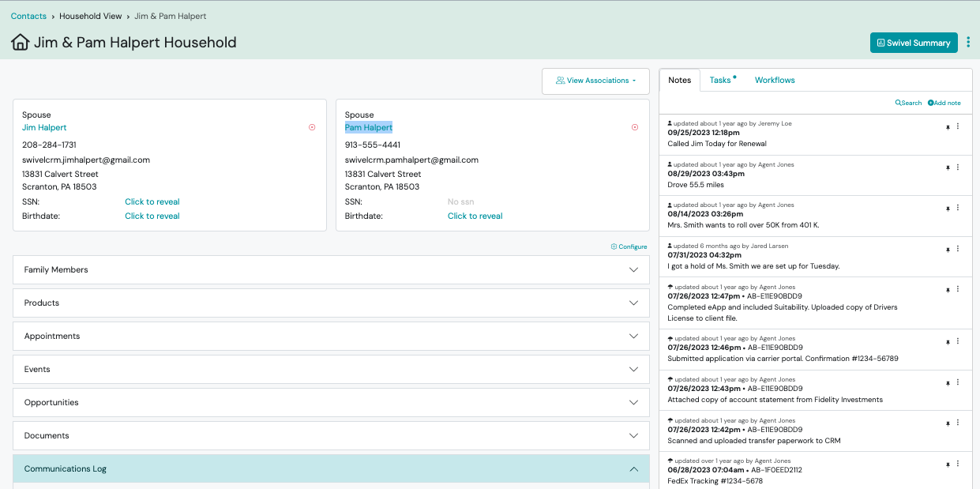The width and height of the screenshot is (980, 489).
Task: Expand the Products section
Action: pyautogui.click(x=331, y=303)
